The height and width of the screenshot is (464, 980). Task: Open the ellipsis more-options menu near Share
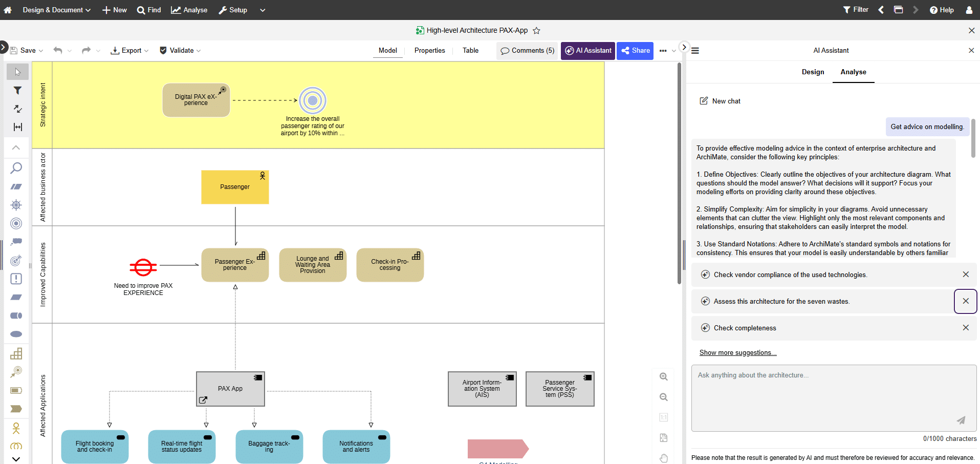pos(664,50)
